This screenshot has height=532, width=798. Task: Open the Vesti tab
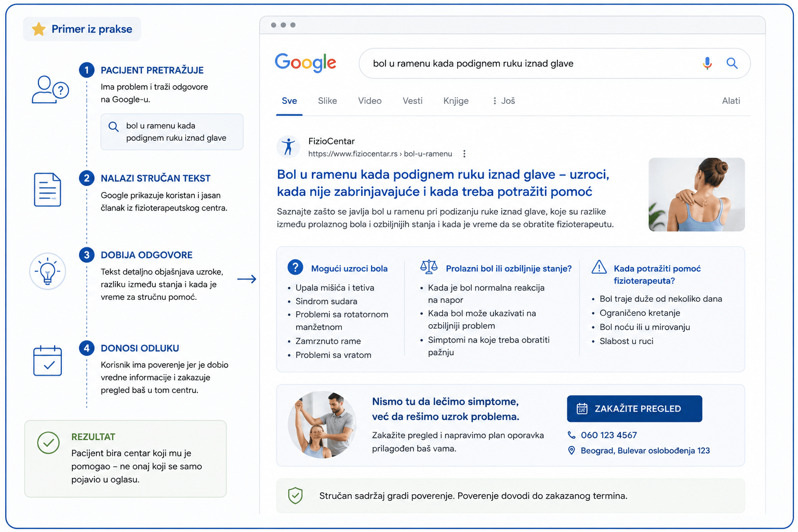pos(413,101)
